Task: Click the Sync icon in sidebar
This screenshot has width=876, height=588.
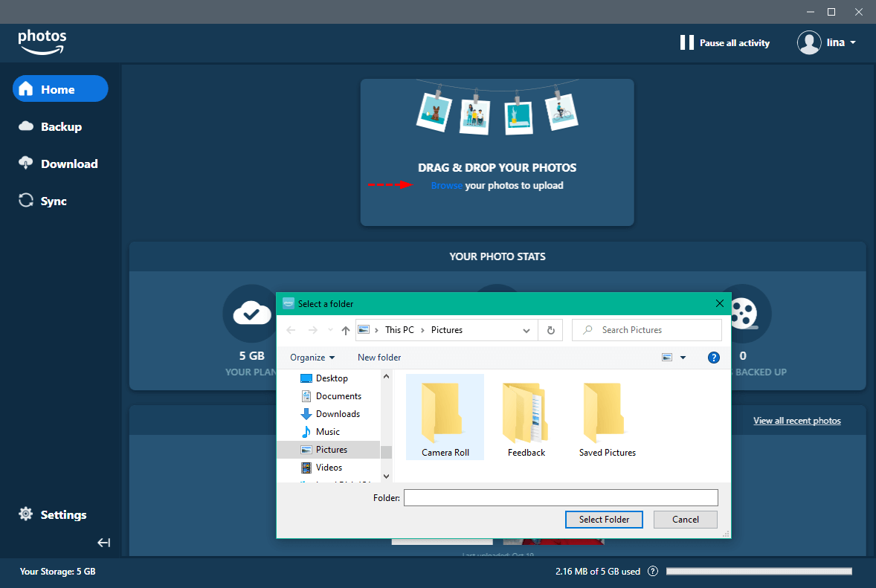Action: [26, 201]
